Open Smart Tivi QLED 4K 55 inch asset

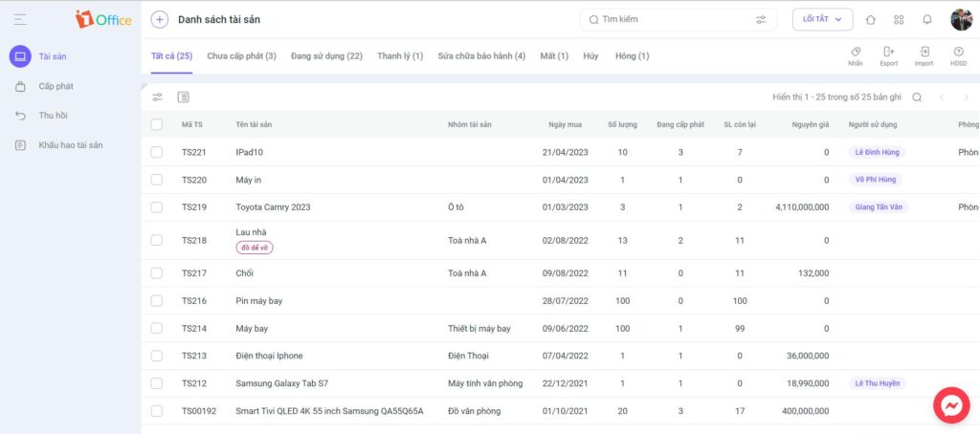click(329, 411)
